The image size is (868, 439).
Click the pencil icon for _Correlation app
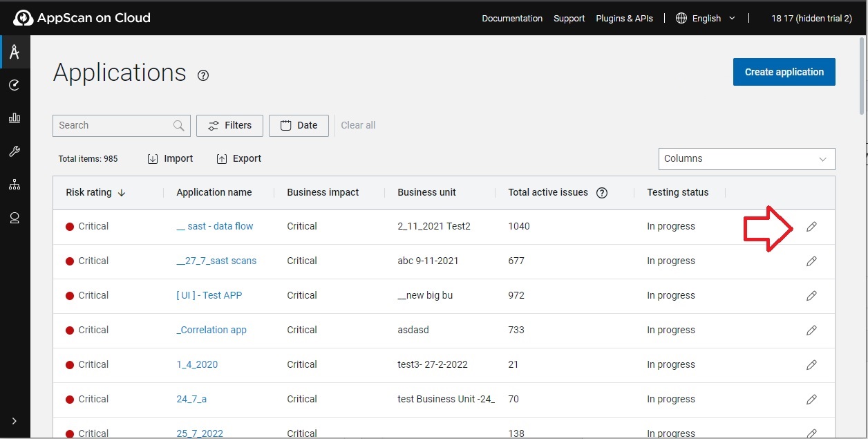pos(811,330)
